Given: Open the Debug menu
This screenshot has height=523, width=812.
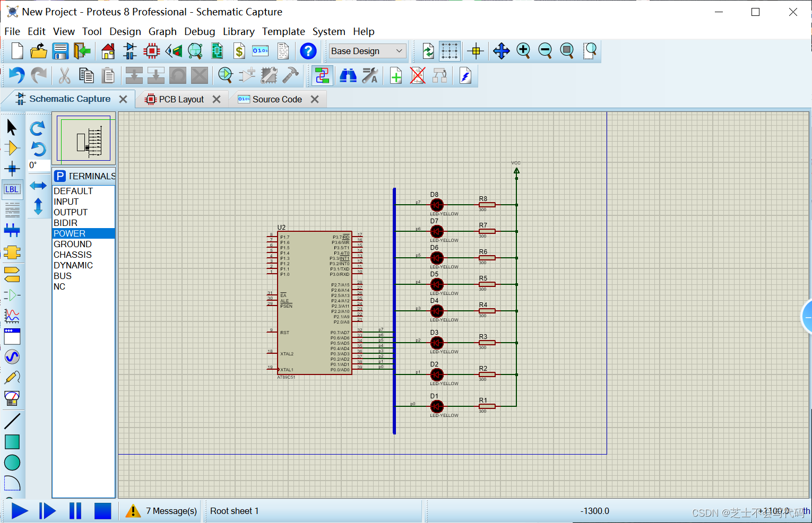Looking at the screenshot, I should pos(200,31).
